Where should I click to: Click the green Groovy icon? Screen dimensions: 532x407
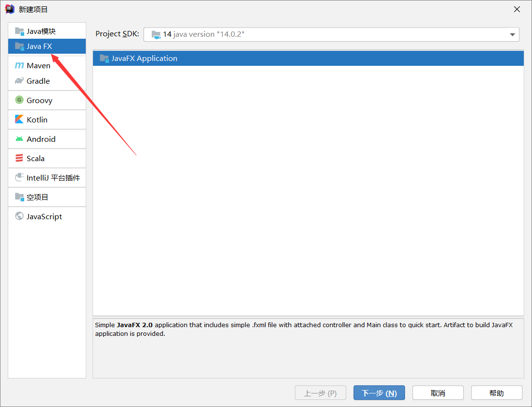tap(19, 100)
